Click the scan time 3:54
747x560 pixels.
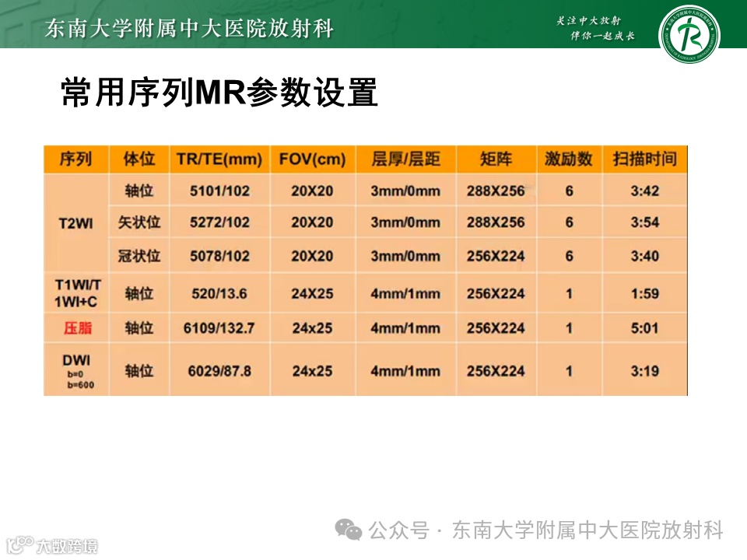645,222
